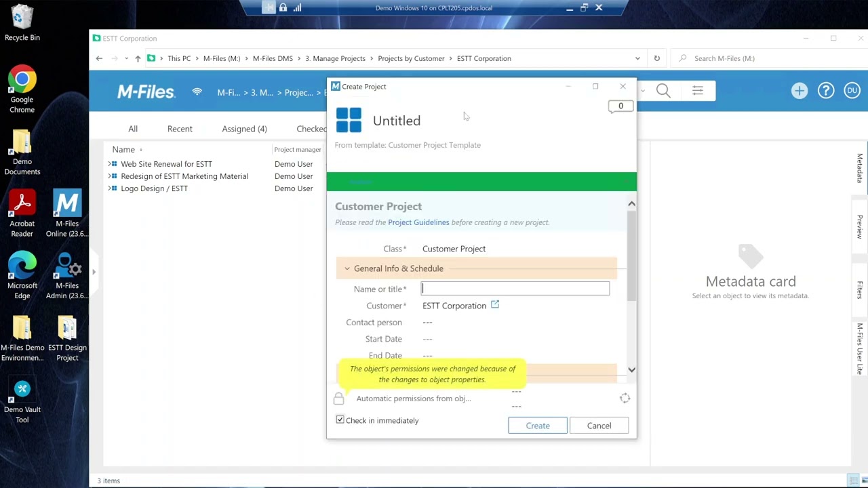This screenshot has width=868, height=488.
Task: Click the comments counter bubble showing 0
Action: pyautogui.click(x=620, y=106)
